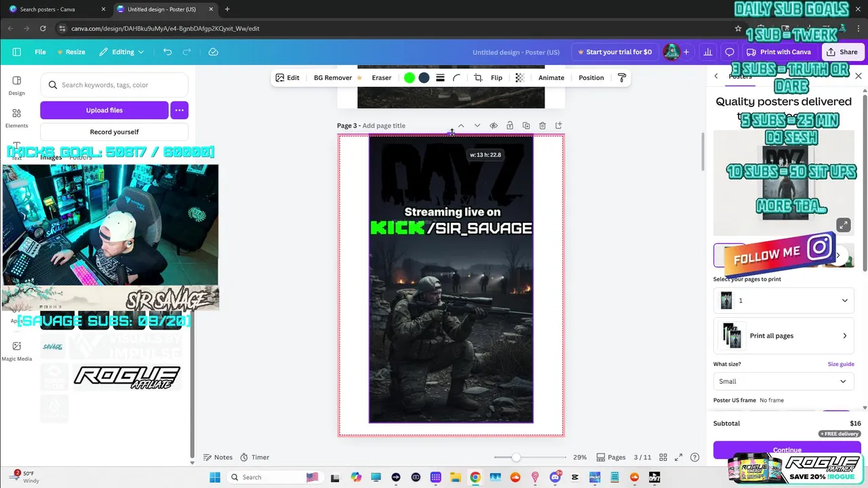Open the transparency checkerboard icon

tap(519, 78)
